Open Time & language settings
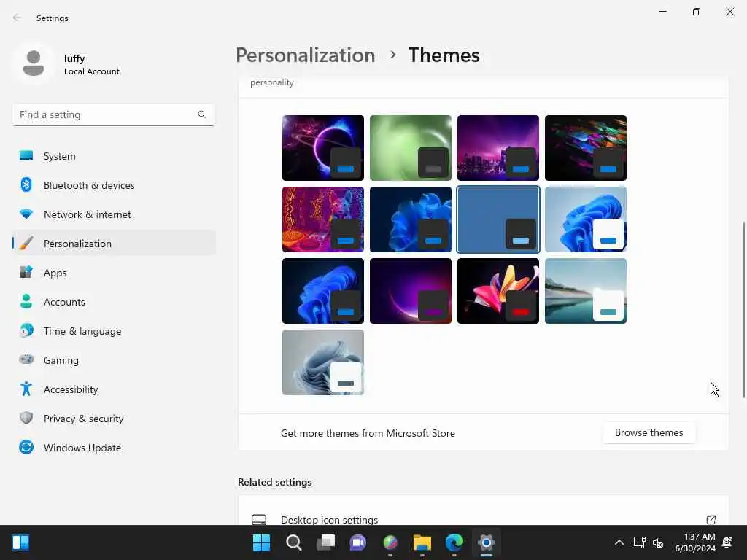Screen dimensions: 747x560 tap(113, 330)
